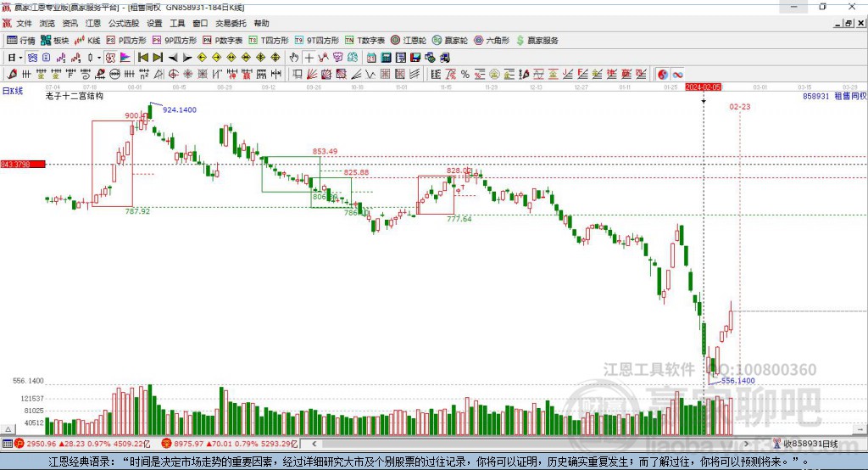The height and width of the screenshot is (470, 868).
Task: Click the 深 Shenzhen index badge
Action: pyautogui.click(x=167, y=444)
